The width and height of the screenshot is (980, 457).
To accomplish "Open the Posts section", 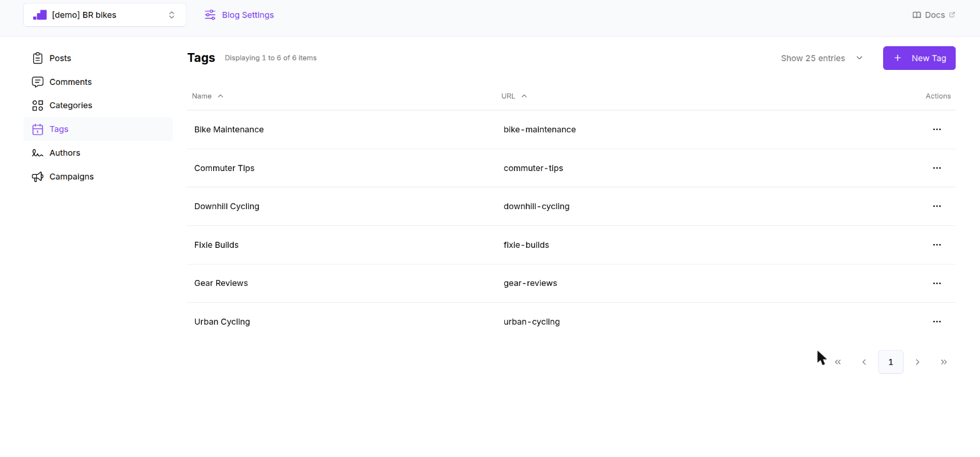I will point(98,58).
